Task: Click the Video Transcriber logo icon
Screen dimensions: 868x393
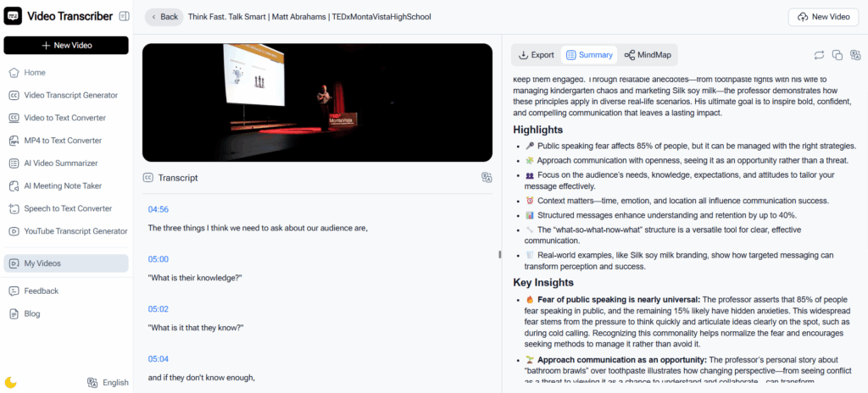Action: point(13,16)
